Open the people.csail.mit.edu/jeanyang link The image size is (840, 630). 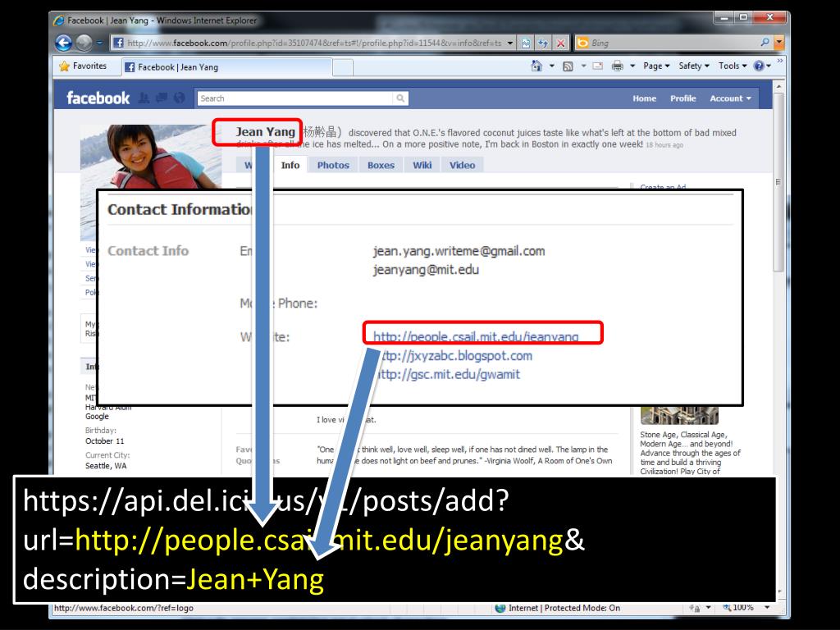[x=476, y=336]
